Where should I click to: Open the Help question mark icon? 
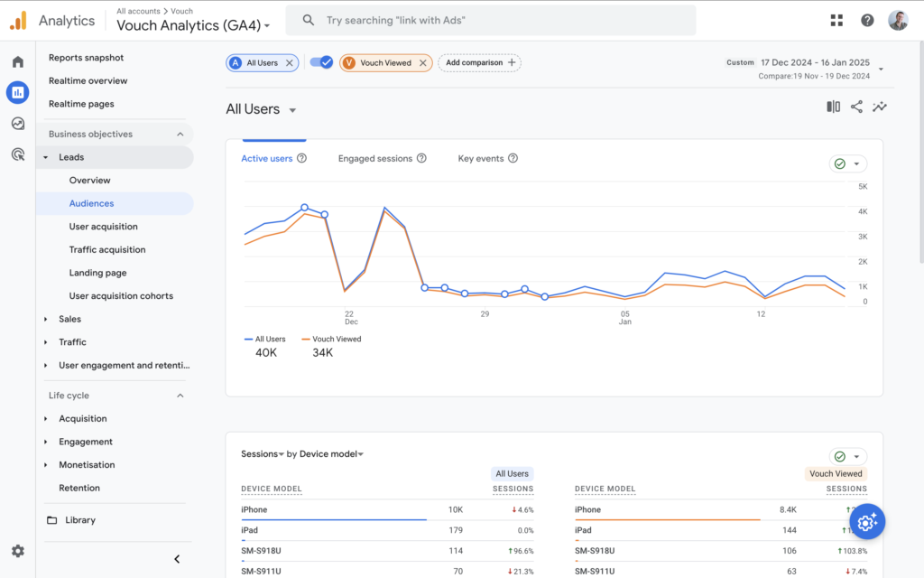(867, 21)
